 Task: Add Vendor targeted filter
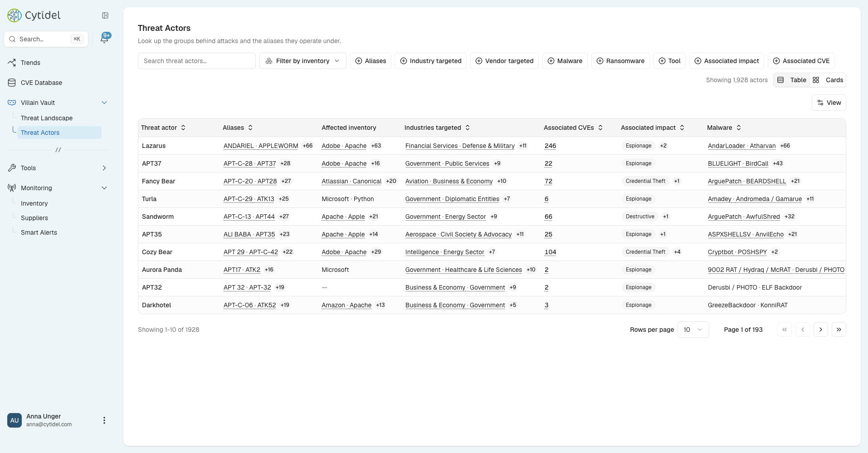pos(504,61)
